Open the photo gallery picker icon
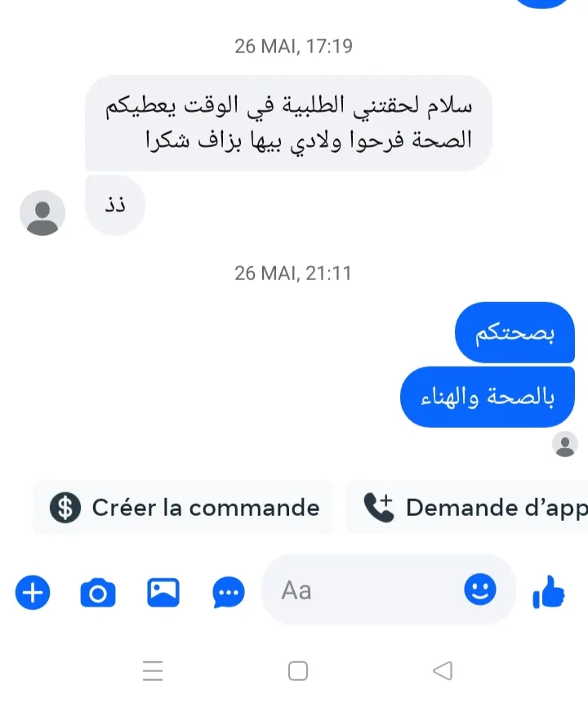Viewport: 588px width, 707px height. [163, 593]
